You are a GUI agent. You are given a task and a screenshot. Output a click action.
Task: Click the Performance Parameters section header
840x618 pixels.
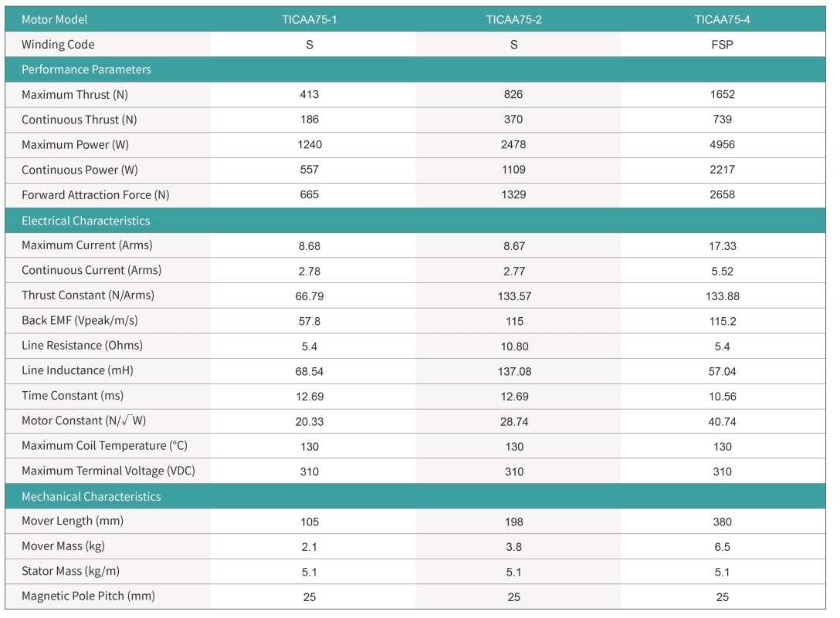[x=86, y=69]
